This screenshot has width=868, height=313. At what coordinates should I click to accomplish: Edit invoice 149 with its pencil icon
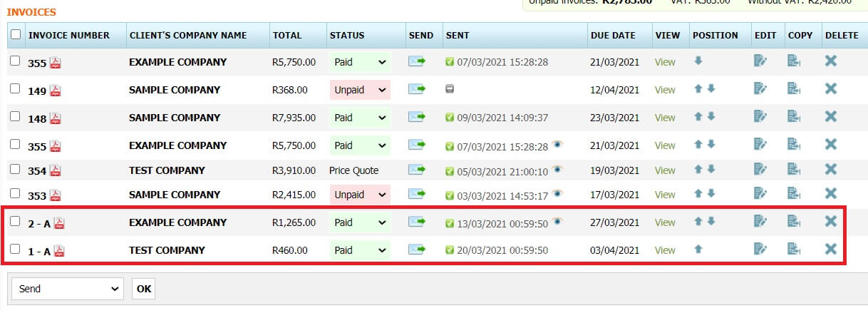[760, 88]
